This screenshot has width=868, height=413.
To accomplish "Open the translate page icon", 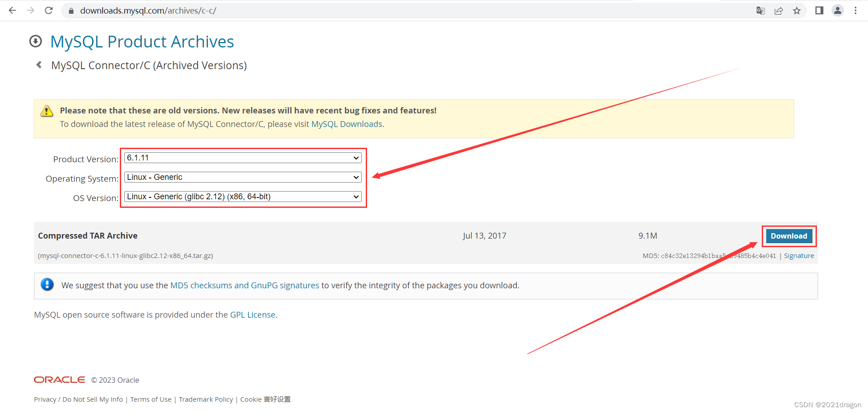I will [x=760, y=11].
